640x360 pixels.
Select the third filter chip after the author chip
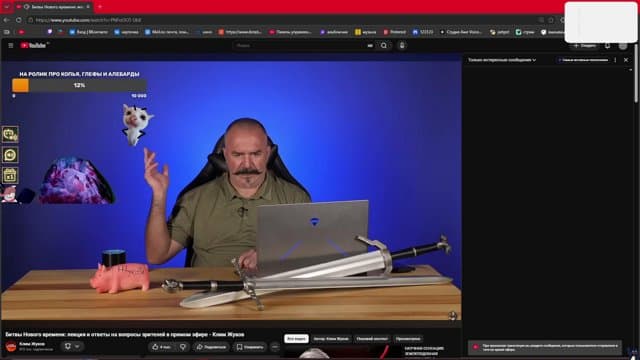pos(372,339)
